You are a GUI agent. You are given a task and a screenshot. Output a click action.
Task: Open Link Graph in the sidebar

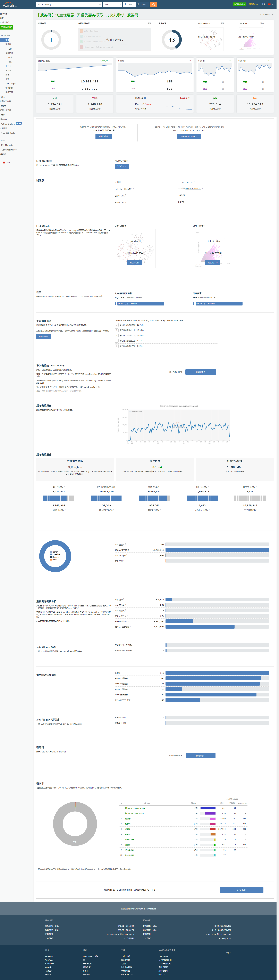click(x=10, y=84)
